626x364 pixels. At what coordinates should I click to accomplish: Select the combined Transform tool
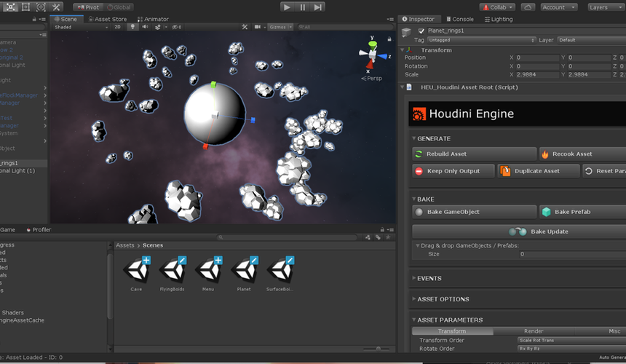click(x=41, y=7)
